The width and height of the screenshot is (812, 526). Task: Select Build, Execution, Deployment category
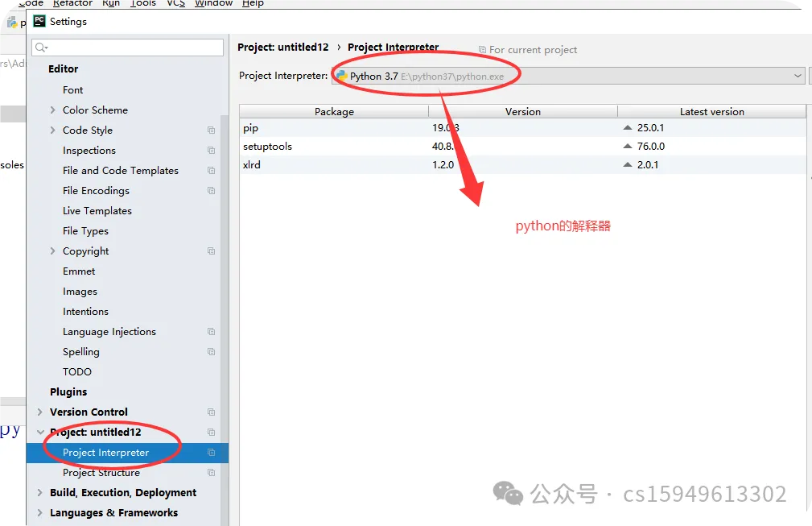coord(123,492)
